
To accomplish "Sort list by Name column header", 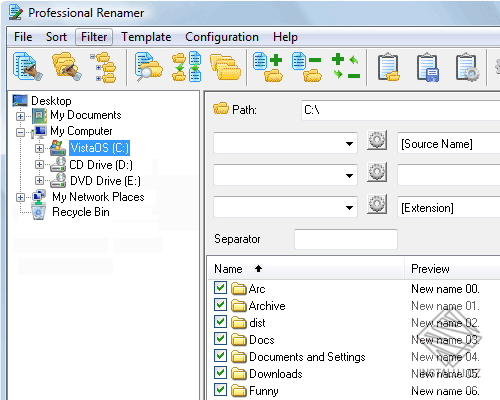I will click(x=306, y=269).
